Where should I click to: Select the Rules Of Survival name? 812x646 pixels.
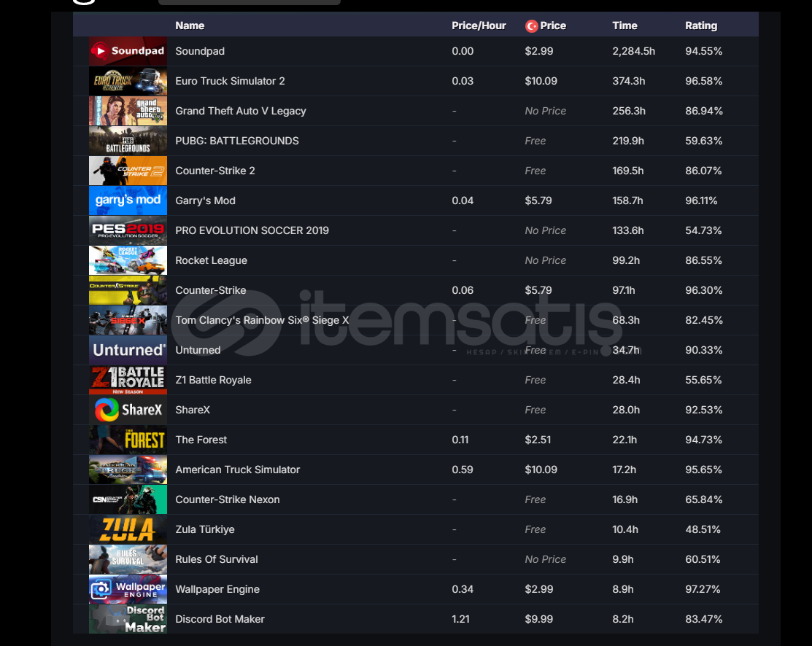(x=217, y=559)
